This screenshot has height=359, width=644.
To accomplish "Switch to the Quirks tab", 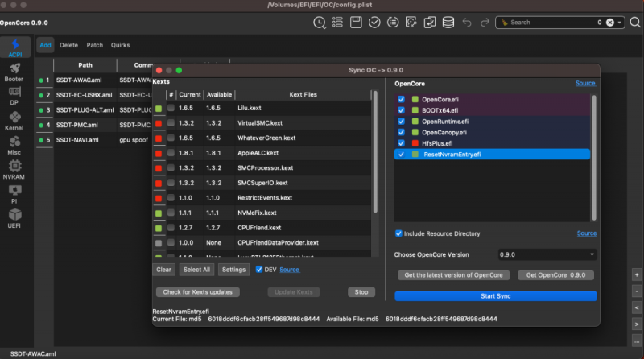I will tap(122, 45).
